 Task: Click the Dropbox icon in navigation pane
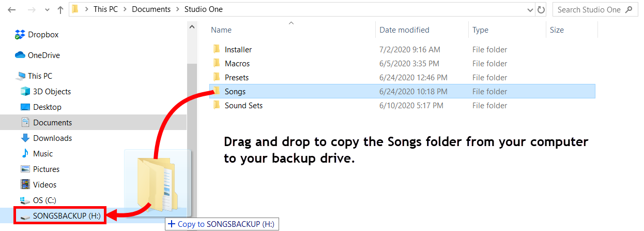pos(20,35)
